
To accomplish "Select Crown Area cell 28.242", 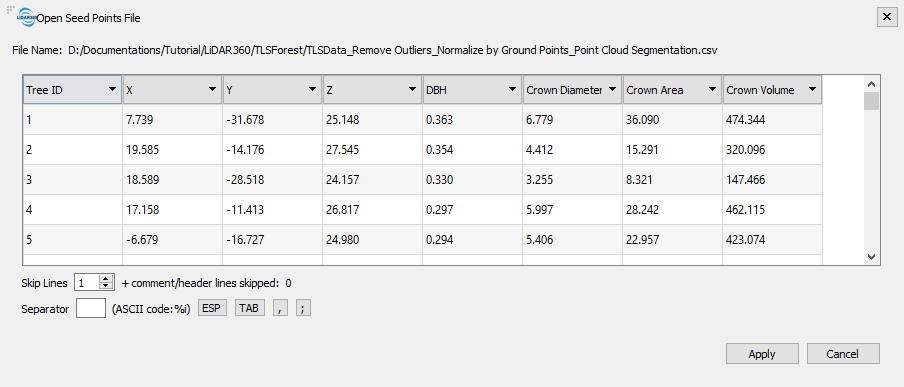I will tap(672, 209).
